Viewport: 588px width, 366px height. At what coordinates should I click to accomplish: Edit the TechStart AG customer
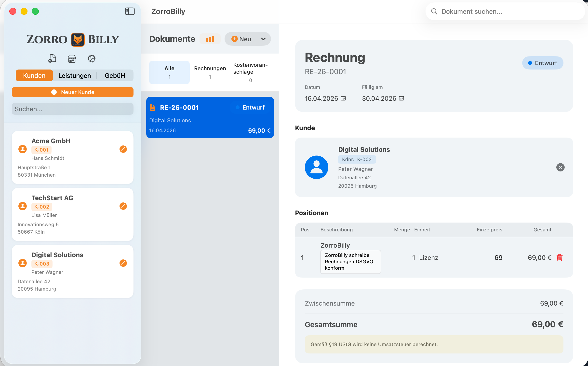coord(123,206)
